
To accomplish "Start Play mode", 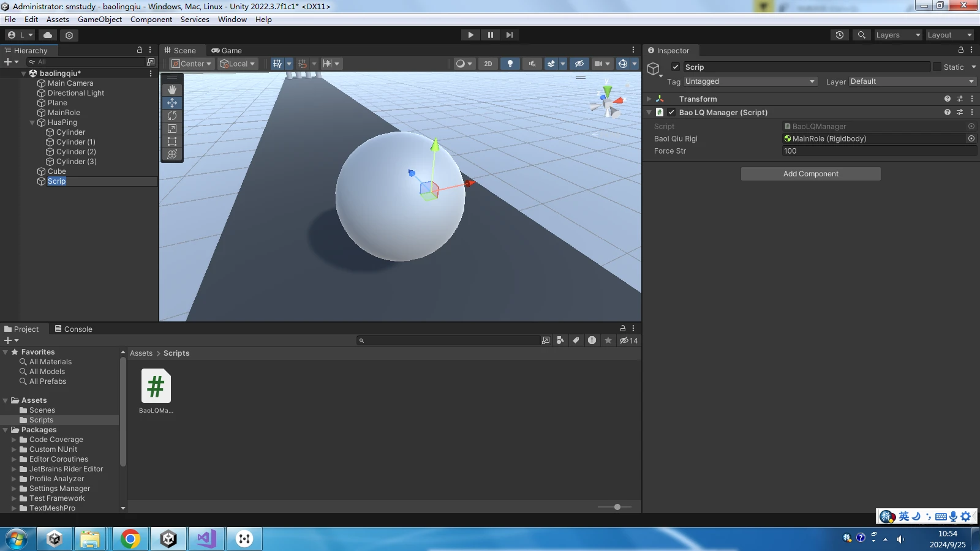I will 470,35.
